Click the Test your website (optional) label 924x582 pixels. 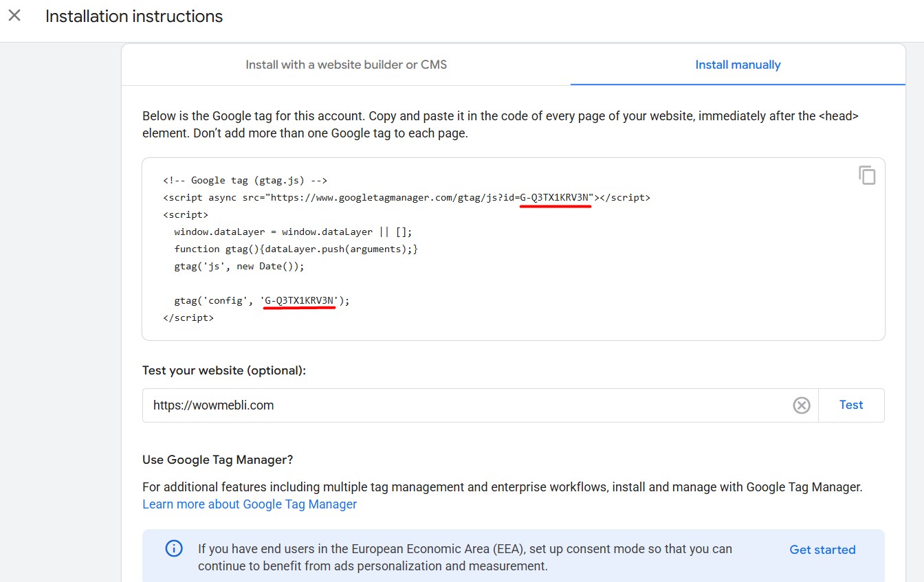[x=224, y=370]
